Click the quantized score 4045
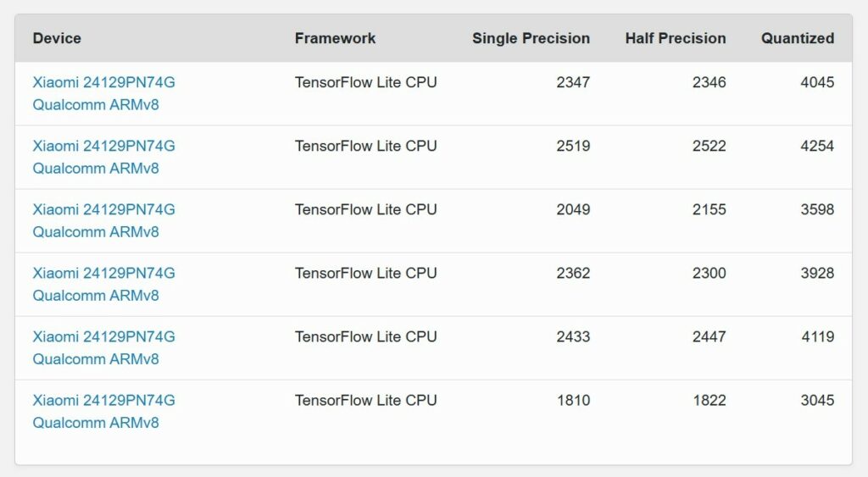This screenshot has height=477, width=868. [x=817, y=83]
